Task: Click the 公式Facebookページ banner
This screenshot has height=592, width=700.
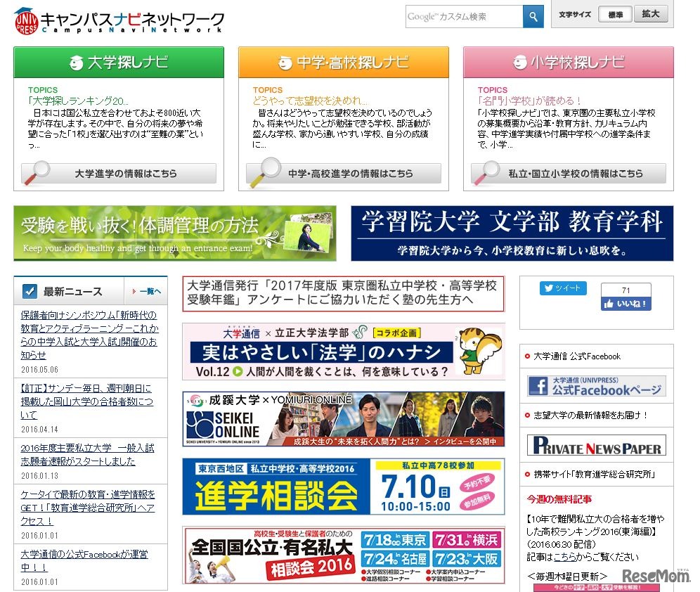Action: 597,386
